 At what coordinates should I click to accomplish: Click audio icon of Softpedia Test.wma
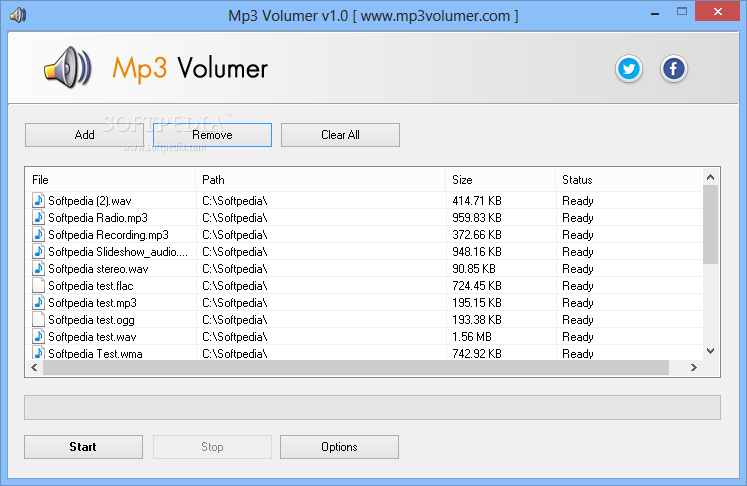(39, 353)
